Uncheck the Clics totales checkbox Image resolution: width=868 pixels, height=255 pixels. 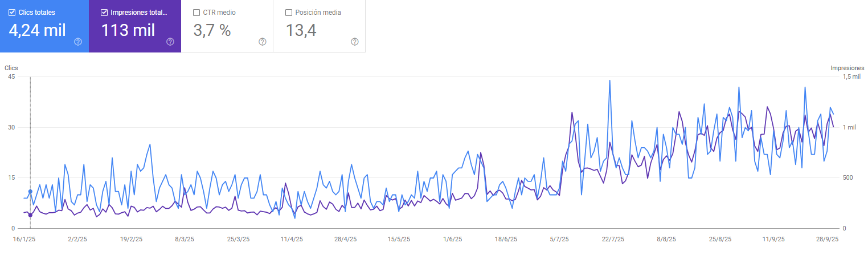coord(12,12)
